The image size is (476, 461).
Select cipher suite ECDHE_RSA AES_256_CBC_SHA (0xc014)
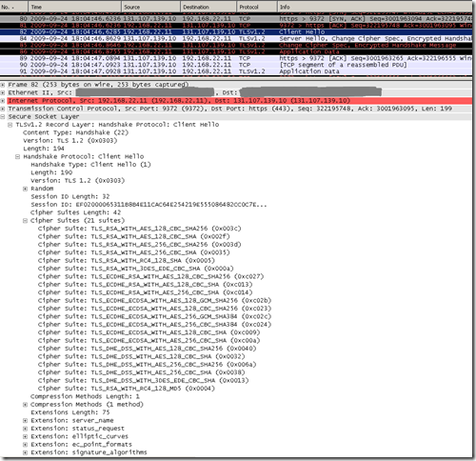coord(146,292)
